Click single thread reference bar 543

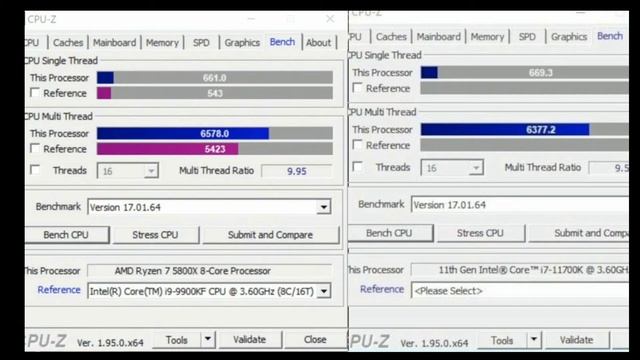pyautogui.click(x=215, y=93)
